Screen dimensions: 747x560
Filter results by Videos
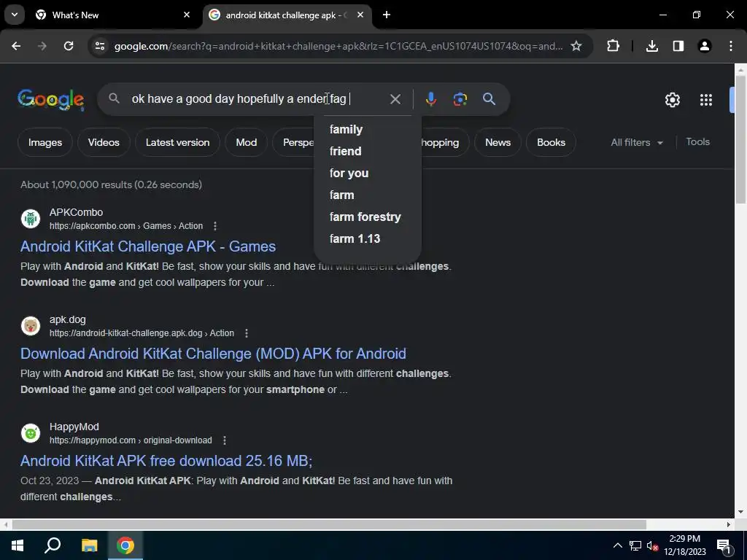click(104, 142)
